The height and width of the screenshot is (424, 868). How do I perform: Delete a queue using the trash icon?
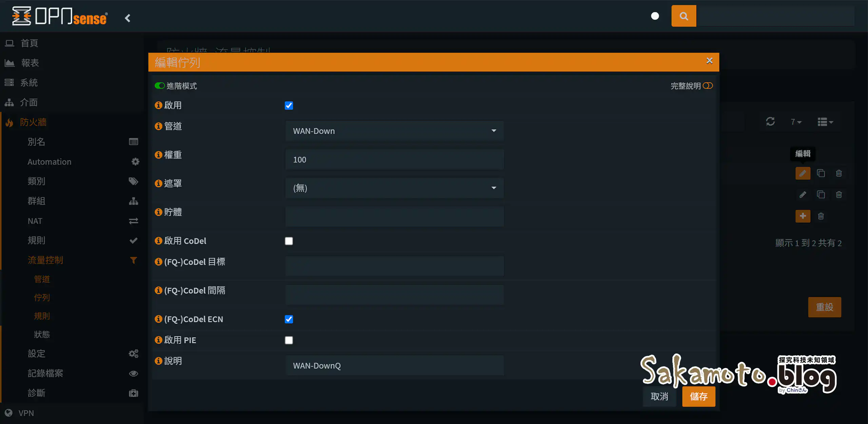pos(839,173)
